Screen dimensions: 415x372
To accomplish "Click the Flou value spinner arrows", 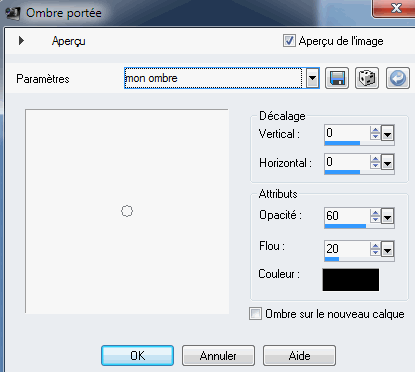I will [x=375, y=249].
